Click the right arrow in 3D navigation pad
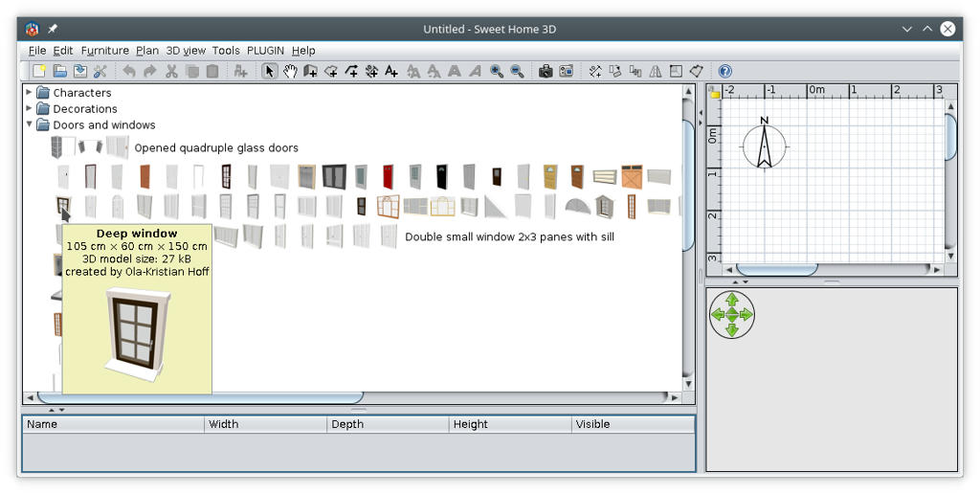This screenshot has width=980, height=494. tap(746, 315)
